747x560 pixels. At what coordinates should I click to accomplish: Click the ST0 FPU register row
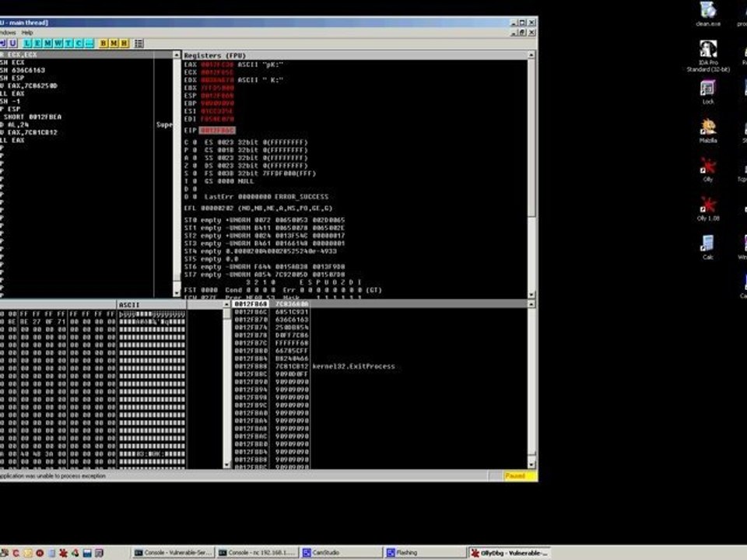point(265,220)
